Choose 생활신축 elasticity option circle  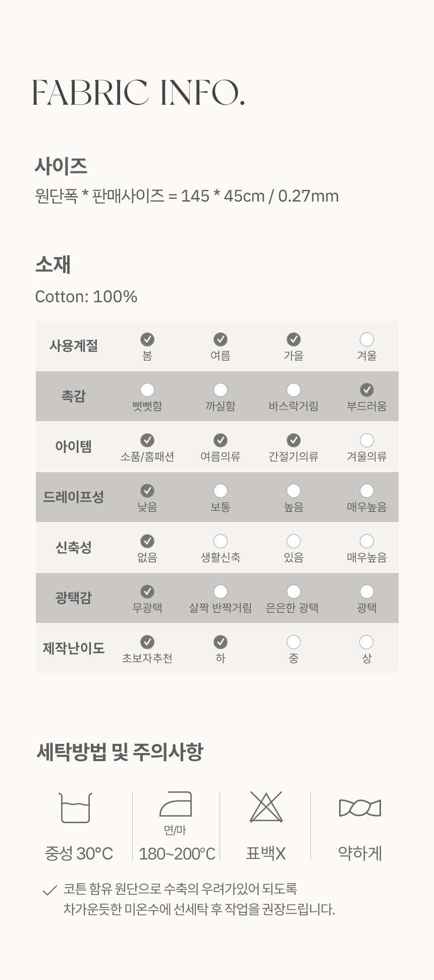221,541
